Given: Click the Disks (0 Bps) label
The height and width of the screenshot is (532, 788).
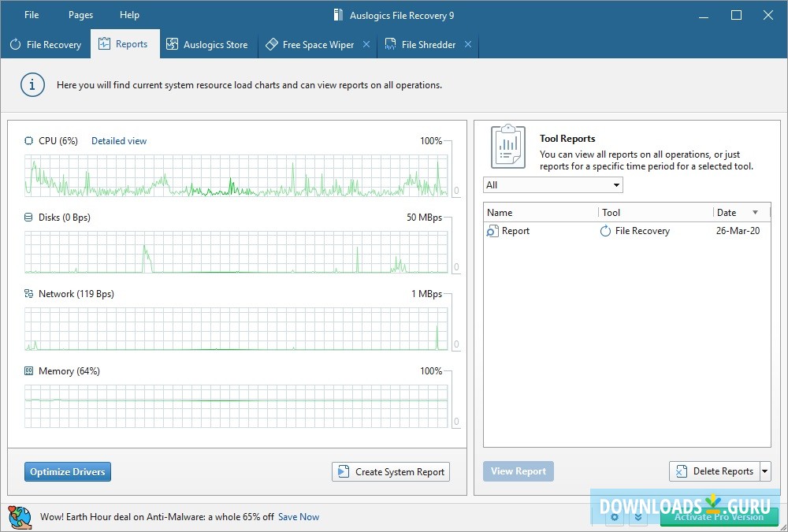Looking at the screenshot, I should pyautogui.click(x=65, y=218).
